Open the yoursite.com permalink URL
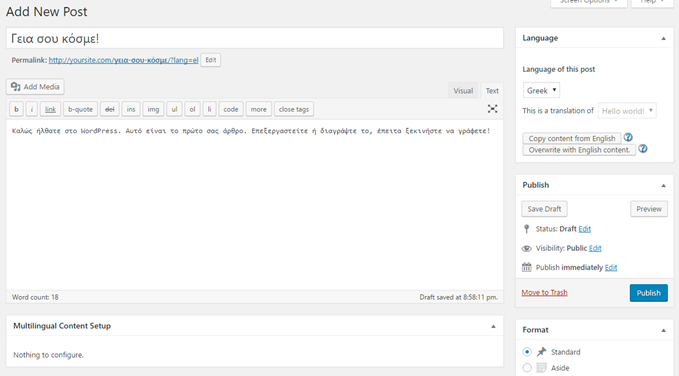The image size is (679, 376). [123, 60]
